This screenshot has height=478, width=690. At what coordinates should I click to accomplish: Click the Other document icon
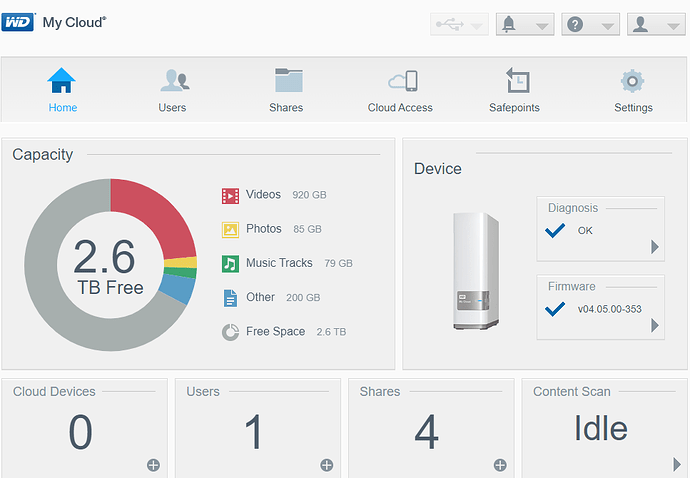click(x=230, y=298)
